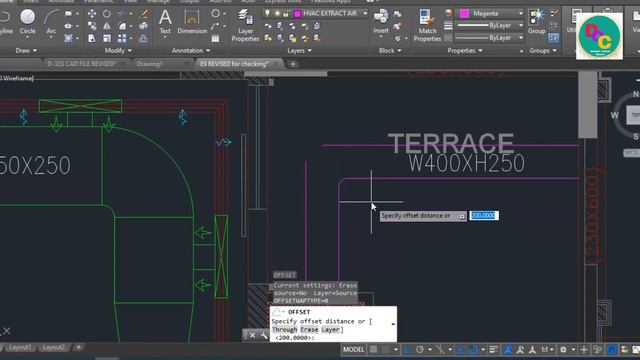The height and width of the screenshot is (360, 640).
Task: Create new drawing tab with plus
Action: click(x=293, y=64)
